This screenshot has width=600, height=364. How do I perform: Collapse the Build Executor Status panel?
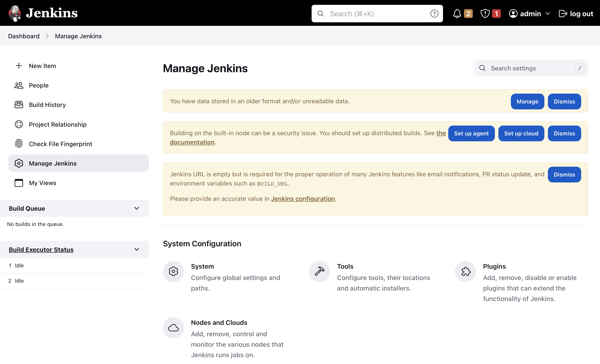(137, 249)
